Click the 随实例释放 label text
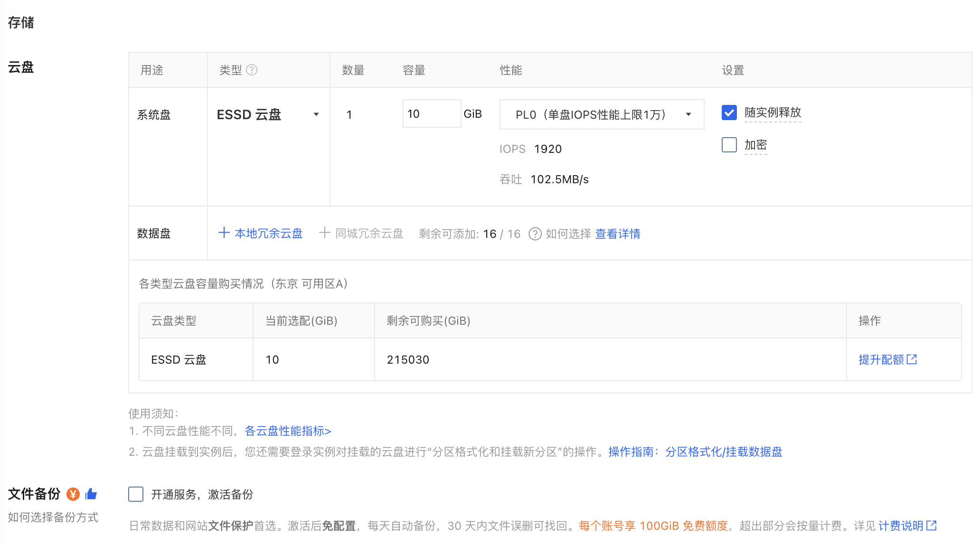 pyautogui.click(x=773, y=113)
